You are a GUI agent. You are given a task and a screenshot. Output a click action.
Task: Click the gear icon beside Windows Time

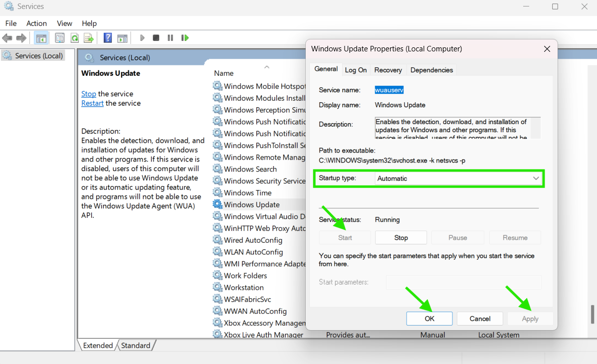[217, 192]
